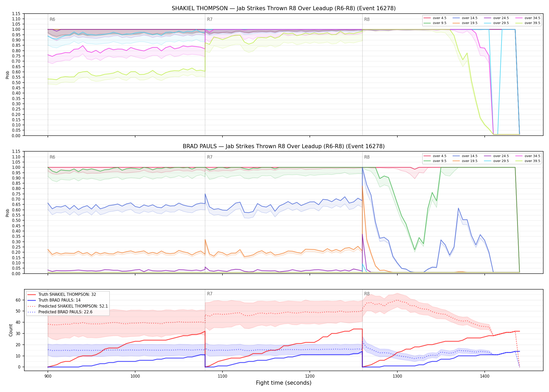The image size is (549, 392).
Task: Click the x-axis tick label 1300
Action: (x=397, y=376)
